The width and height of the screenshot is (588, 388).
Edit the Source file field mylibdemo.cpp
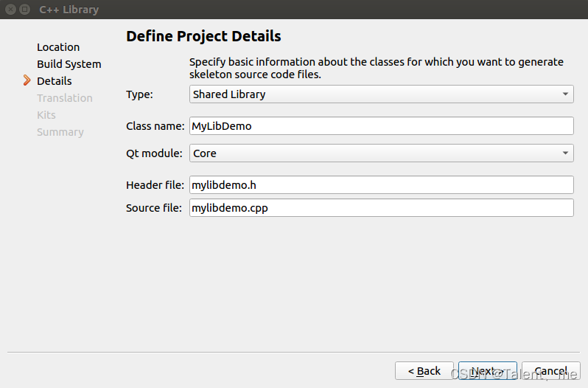click(381, 208)
